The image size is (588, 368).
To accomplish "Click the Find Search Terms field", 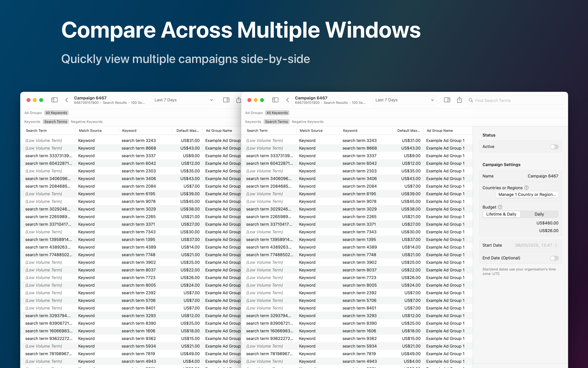I will (516, 100).
